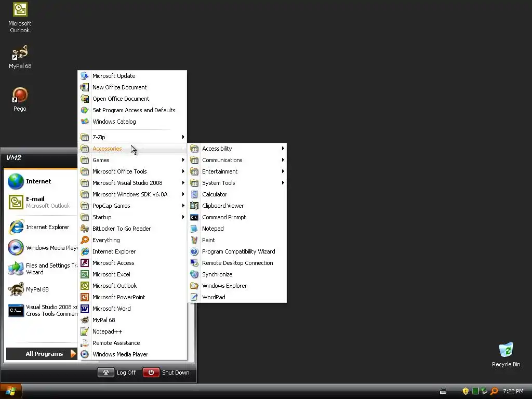The image size is (532, 399).
Task: Open the Recycle Bin
Action: pyautogui.click(x=506, y=354)
